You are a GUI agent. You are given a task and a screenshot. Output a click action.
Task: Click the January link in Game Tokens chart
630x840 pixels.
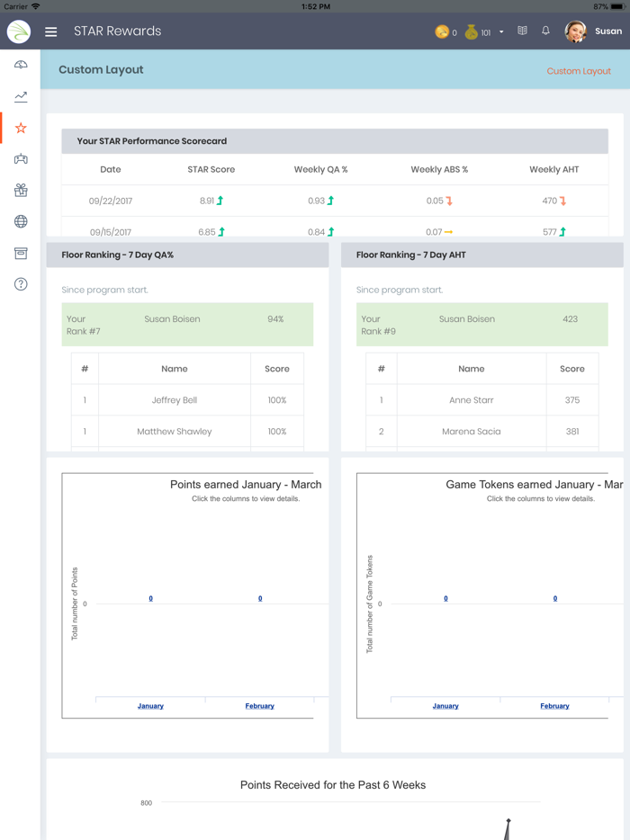445,706
